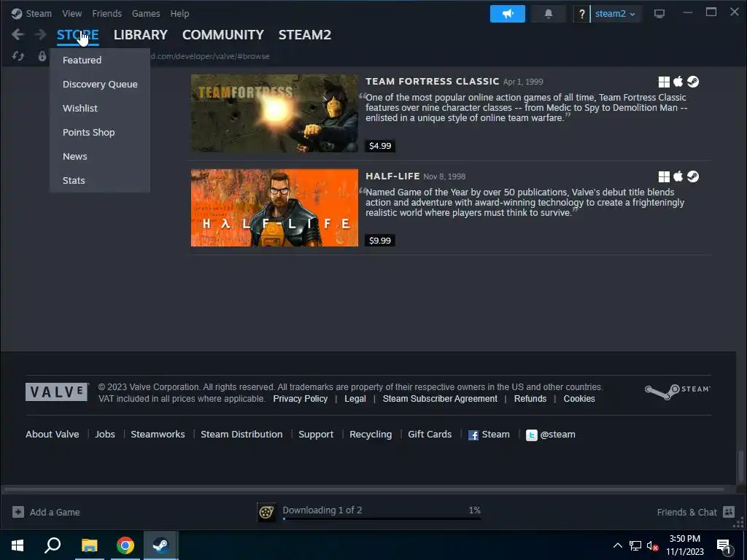747x560 pixels.
Task: Open File Explorer from taskbar
Action: pos(89,545)
